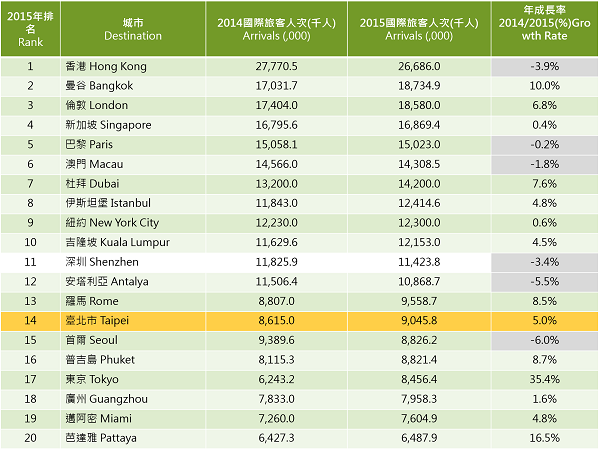The image size is (600, 451).
Task: Click the -0.2% growth rate cell
Action: [x=545, y=145]
